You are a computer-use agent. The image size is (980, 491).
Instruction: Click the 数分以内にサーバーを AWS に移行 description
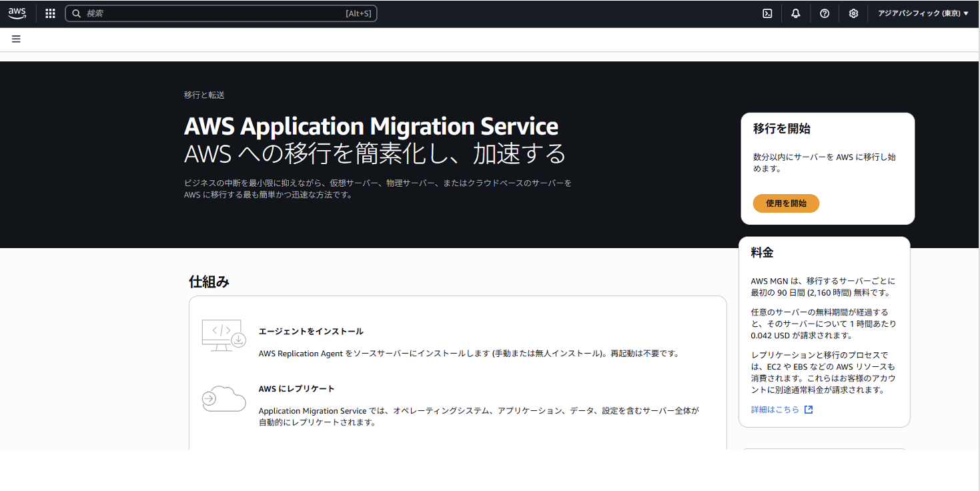(x=825, y=163)
